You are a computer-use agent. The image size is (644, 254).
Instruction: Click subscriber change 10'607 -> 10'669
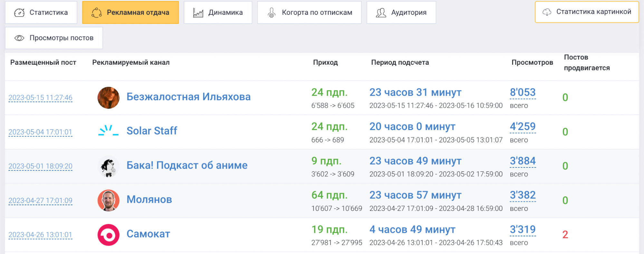click(x=337, y=209)
